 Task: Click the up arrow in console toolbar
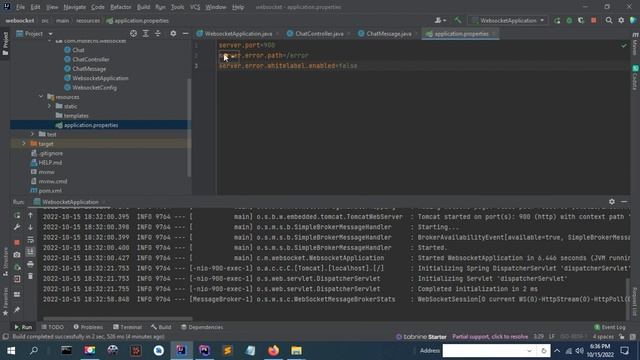click(30, 215)
